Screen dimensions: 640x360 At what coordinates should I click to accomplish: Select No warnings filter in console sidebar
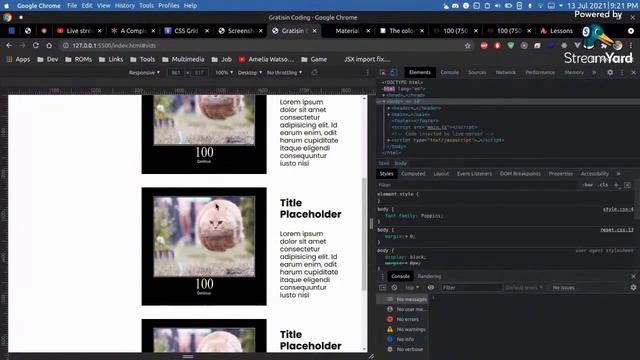[x=406, y=329]
